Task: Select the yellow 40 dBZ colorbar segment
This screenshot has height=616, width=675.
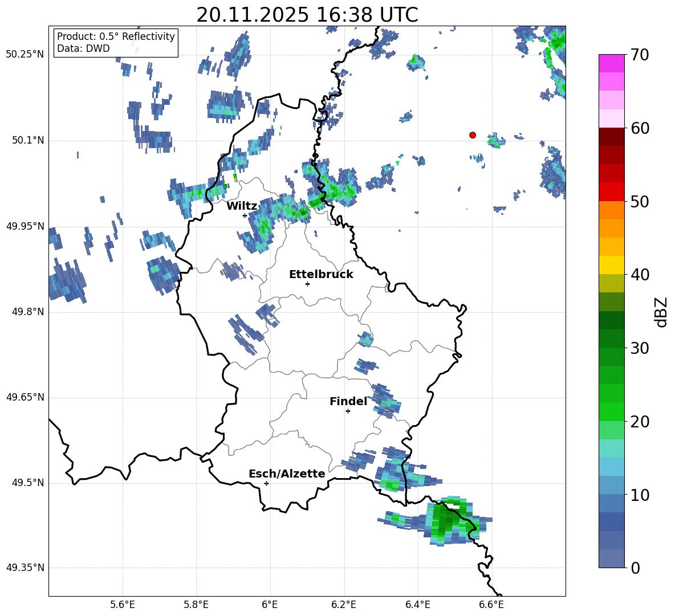Action: (x=611, y=265)
